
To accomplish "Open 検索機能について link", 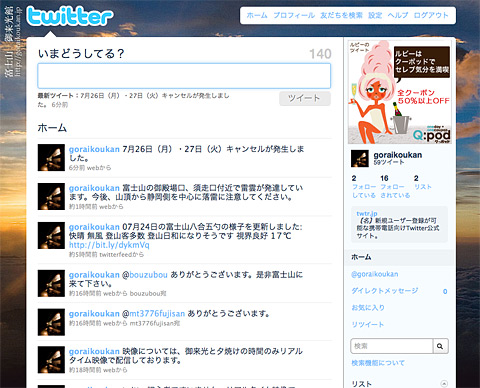I will click(x=378, y=363).
